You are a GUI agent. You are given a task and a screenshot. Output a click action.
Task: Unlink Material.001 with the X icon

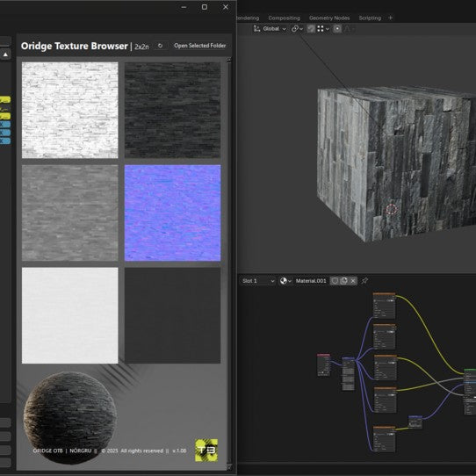click(x=353, y=281)
